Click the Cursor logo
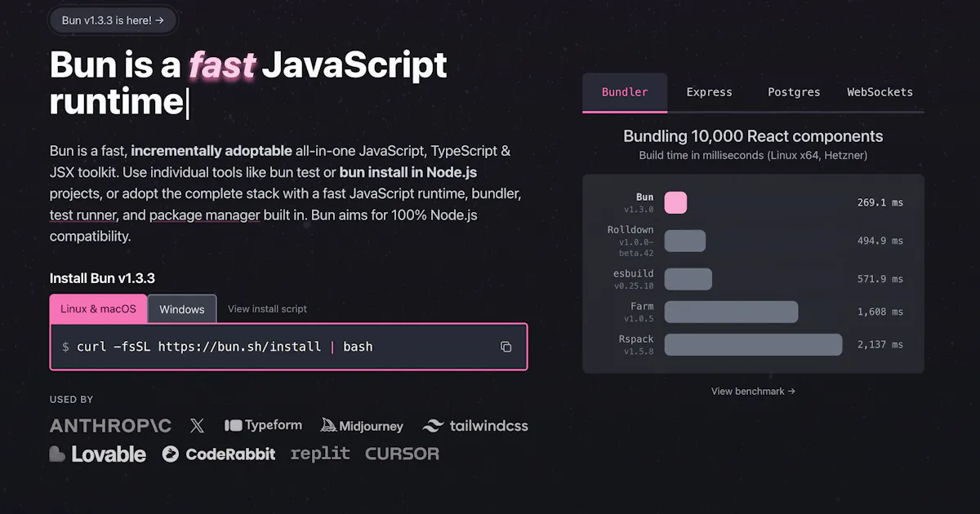Viewport: 980px width, 514px height. click(x=402, y=454)
